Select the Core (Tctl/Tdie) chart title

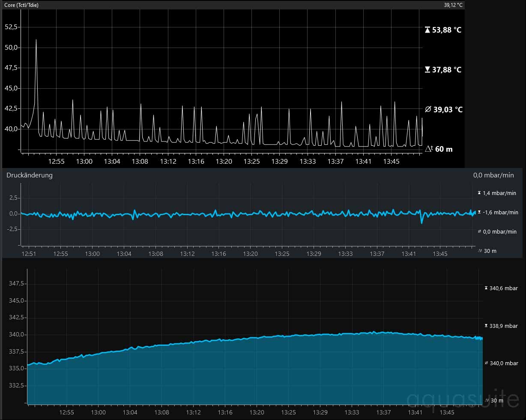pyautogui.click(x=21, y=5)
